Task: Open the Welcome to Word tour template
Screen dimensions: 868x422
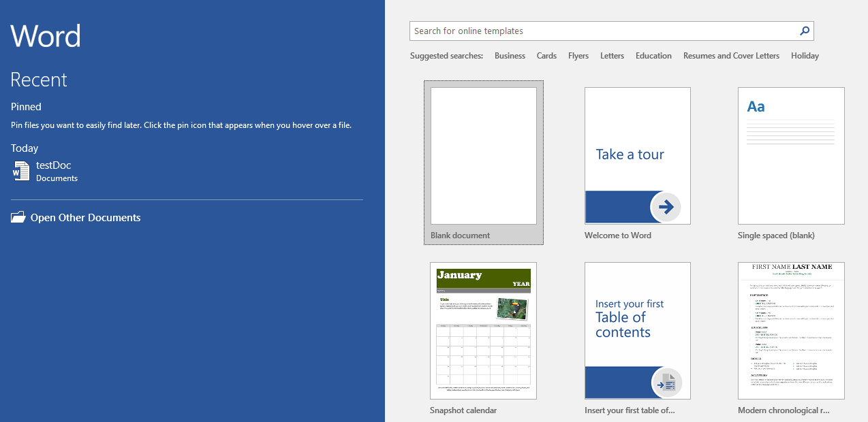Action: [x=638, y=156]
